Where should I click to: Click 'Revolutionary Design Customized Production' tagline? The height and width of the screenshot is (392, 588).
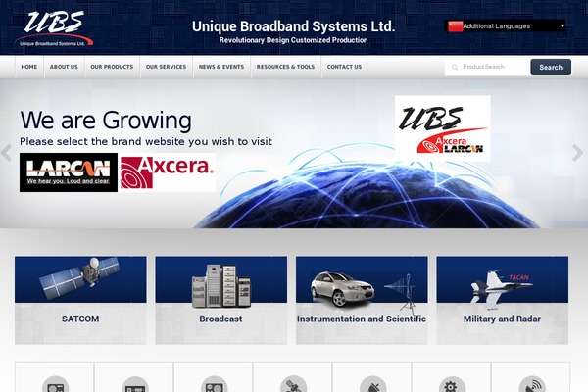tap(293, 40)
